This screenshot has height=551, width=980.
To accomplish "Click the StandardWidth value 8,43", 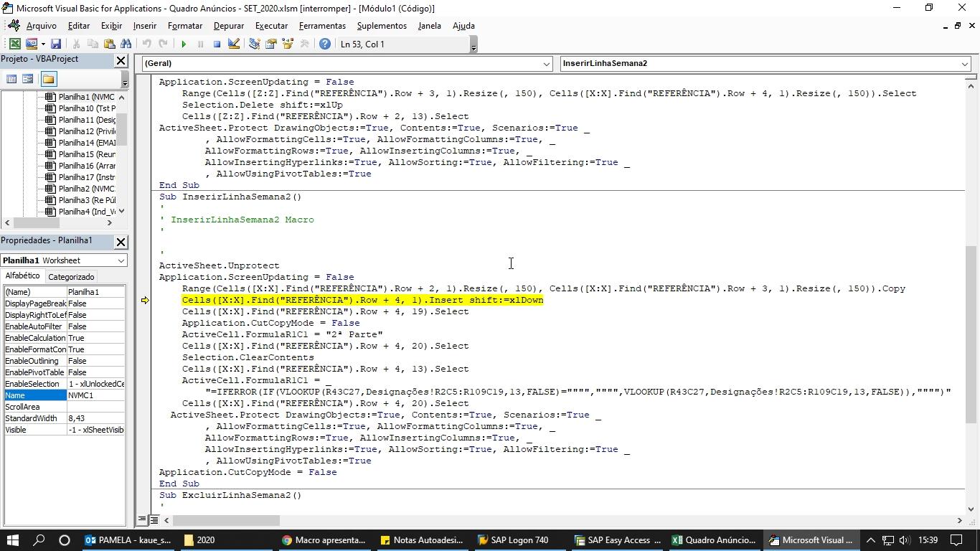I will tap(95, 418).
